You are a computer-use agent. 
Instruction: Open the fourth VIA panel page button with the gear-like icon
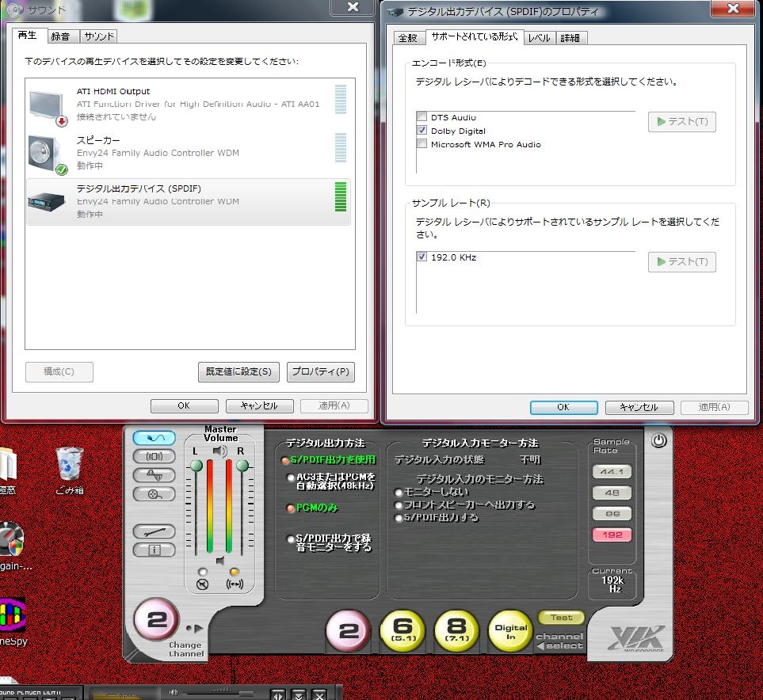pos(155,494)
